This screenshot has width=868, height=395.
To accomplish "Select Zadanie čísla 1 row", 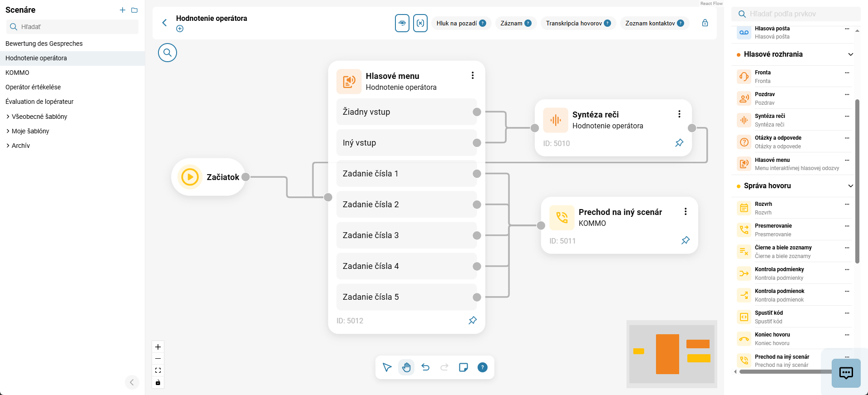I will click(407, 173).
